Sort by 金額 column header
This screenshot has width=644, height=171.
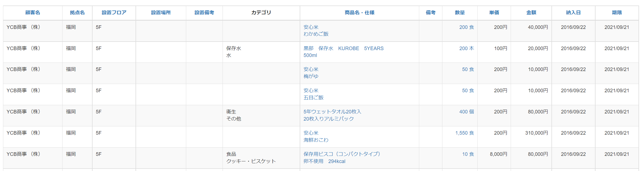[x=531, y=13]
